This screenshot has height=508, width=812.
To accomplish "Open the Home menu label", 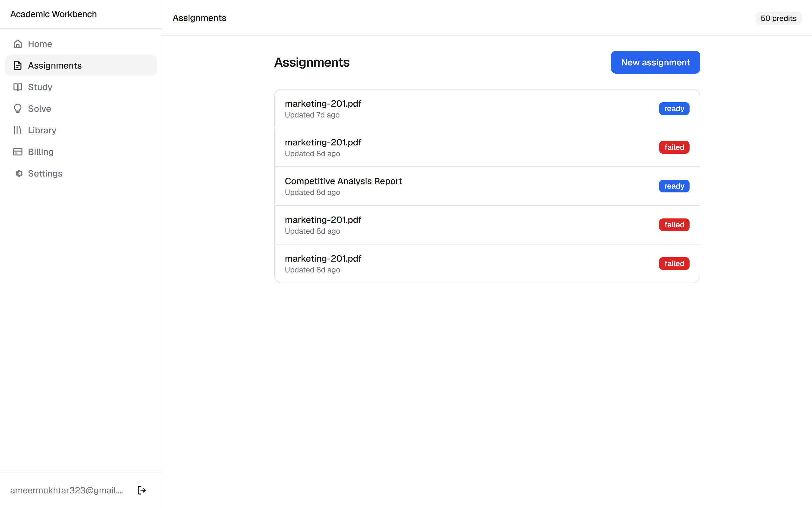I will point(40,44).
